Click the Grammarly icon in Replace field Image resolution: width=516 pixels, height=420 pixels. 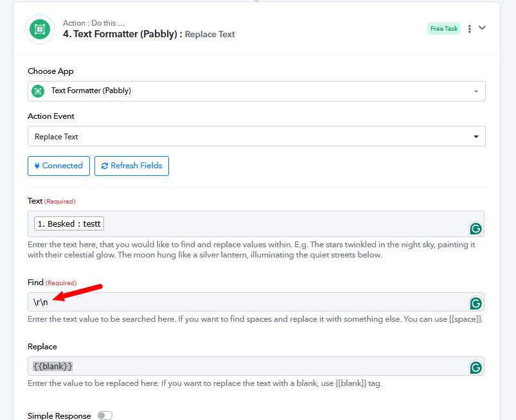(476, 367)
